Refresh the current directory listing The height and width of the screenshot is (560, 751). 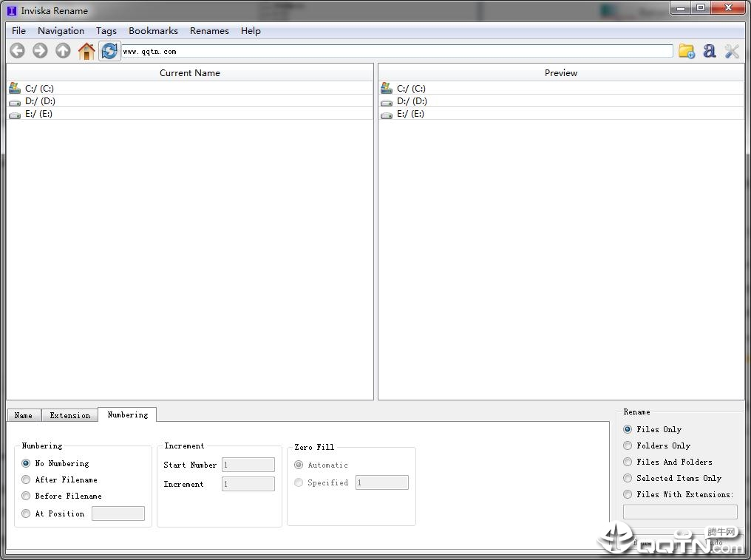[x=109, y=51]
